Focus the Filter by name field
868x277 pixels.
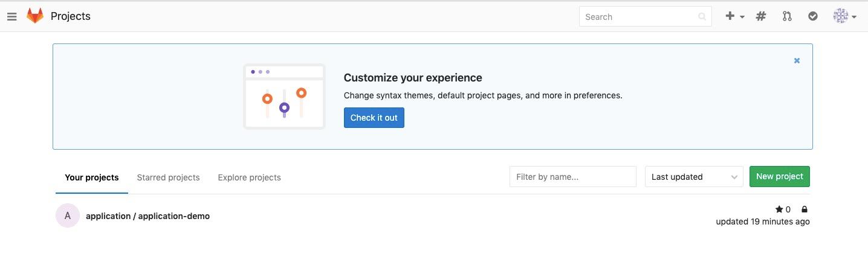tap(573, 177)
